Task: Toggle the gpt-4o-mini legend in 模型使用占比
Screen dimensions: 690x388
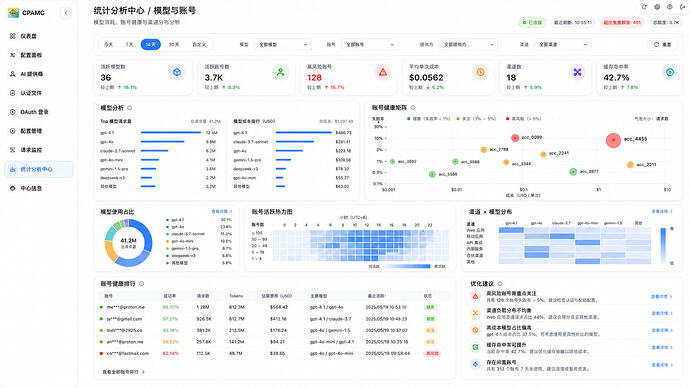Action: tap(180, 241)
